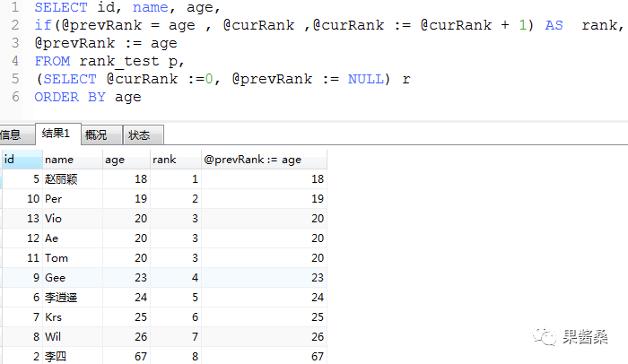The height and width of the screenshot is (364, 628).
Task: Click the rank column header
Action: pos(176,160)
